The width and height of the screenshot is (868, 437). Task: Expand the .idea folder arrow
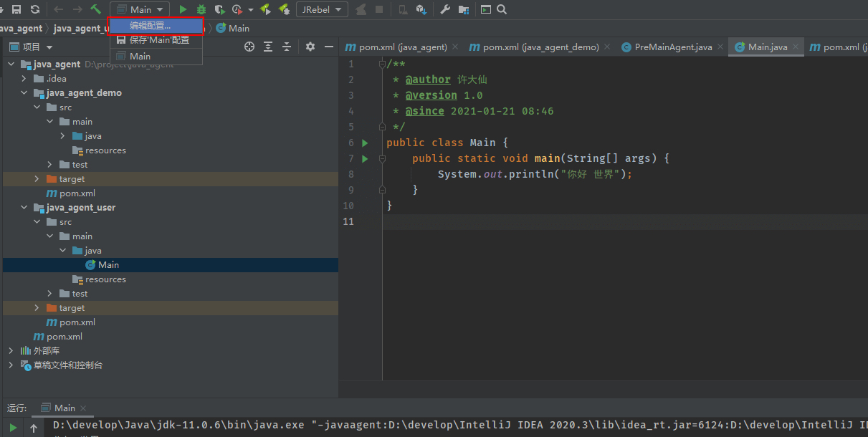pos(24,79)
